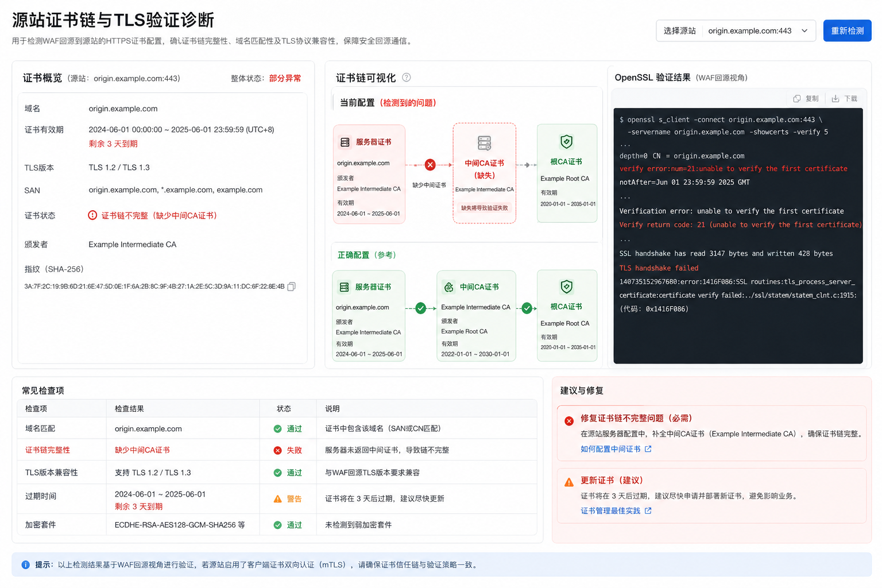Click the warning icon next to 证书链不完整
Image resolution: width=882 pixels, height=588 pixels.
(x=92, y=215)
